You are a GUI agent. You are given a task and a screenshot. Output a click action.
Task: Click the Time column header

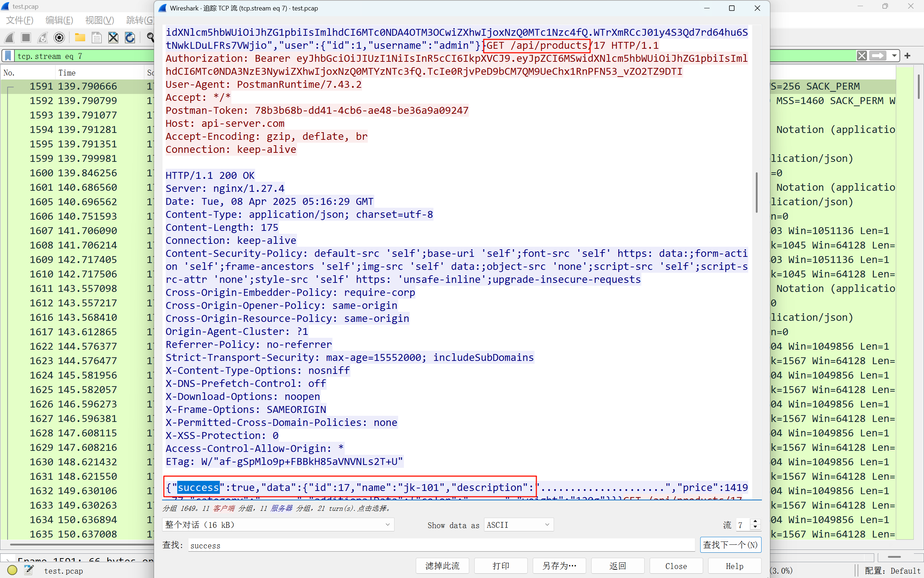[100, 73]
